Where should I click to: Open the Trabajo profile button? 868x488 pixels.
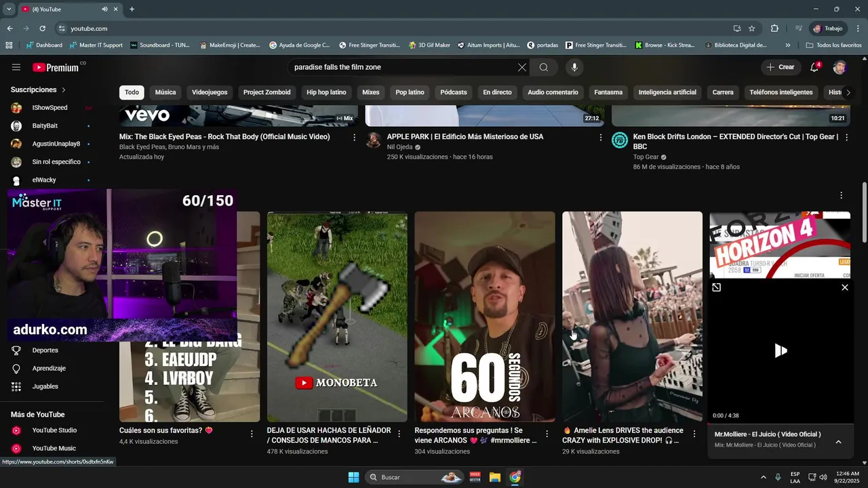pyautogui.click(x=828, y=28)
